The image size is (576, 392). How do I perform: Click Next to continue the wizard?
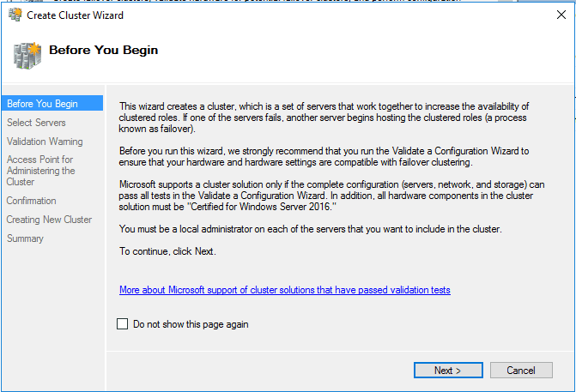(448, 370)
